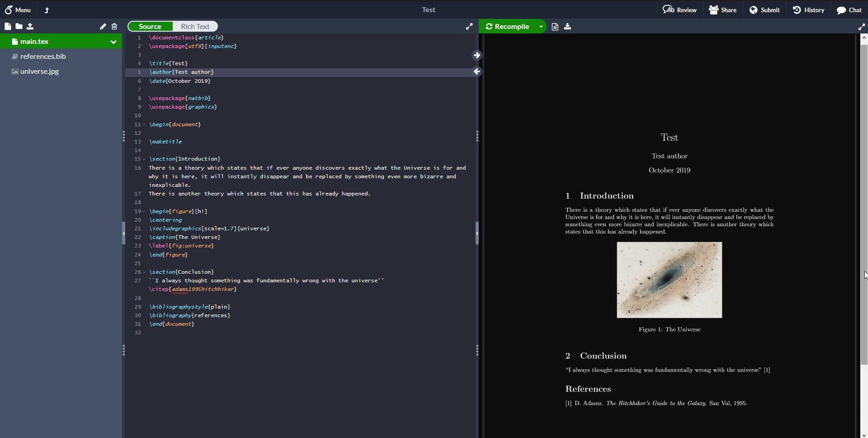868x438 pixels.
Task: Open the Recompile options dropdown
Action: tap(541, 26)
